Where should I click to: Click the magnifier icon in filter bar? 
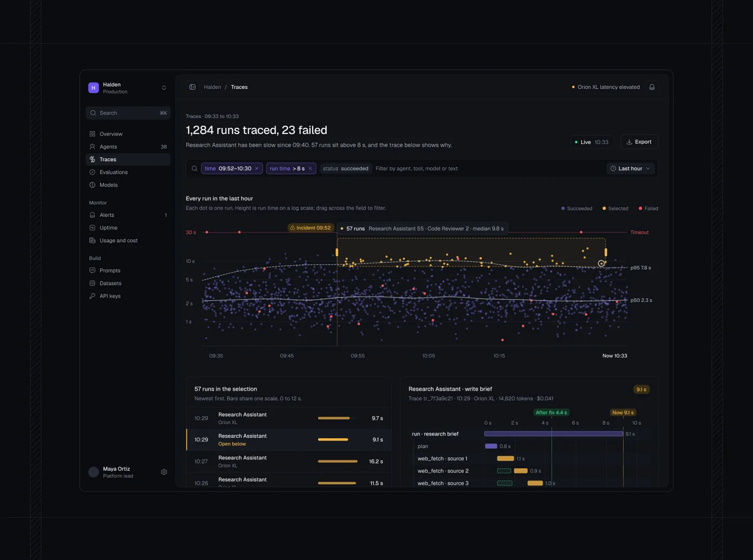(195, 169)
